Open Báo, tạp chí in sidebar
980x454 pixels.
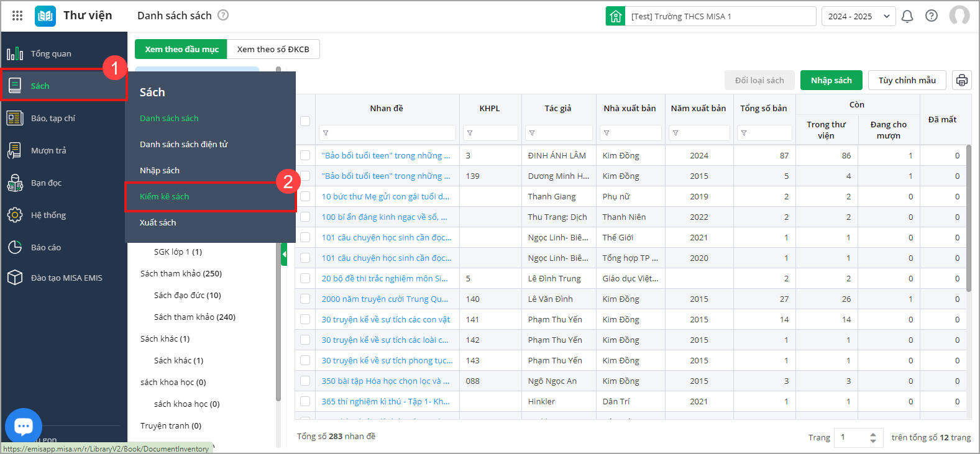[64, 118]
